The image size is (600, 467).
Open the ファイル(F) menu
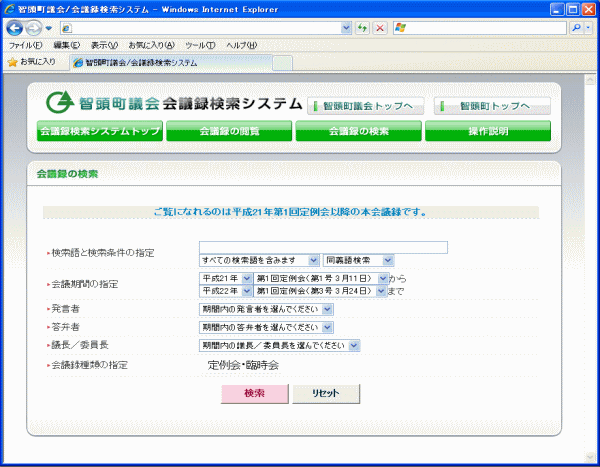pyautogui.click(x=25, y=45)
